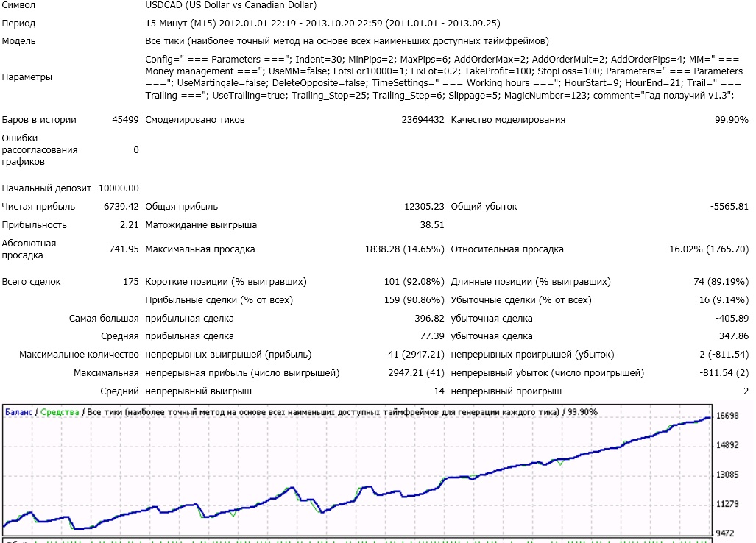Click the consecutive losses value 2 (-811.54)
This screenshot has width=756, height=543.
tap(724, 355)
